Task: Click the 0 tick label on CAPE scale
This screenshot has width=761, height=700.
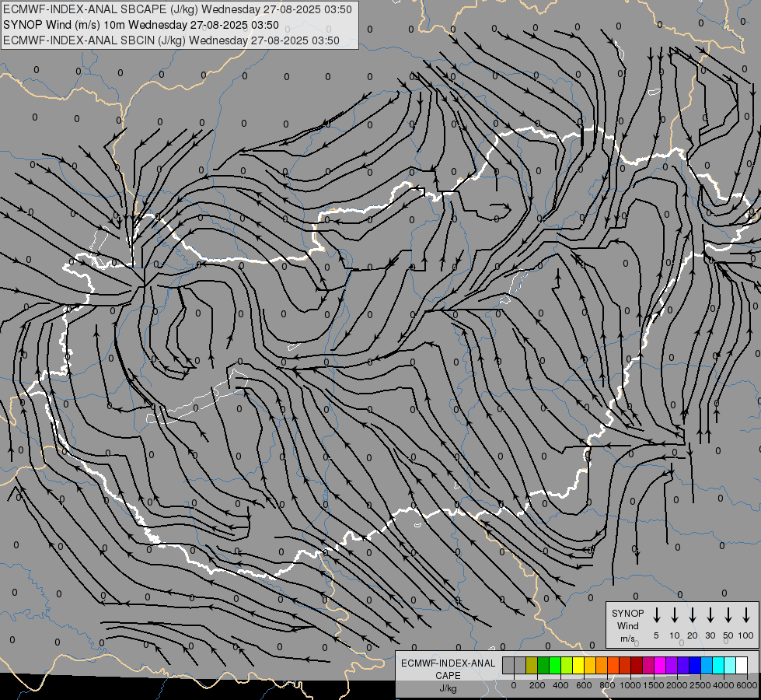Action: click(514, 685)
